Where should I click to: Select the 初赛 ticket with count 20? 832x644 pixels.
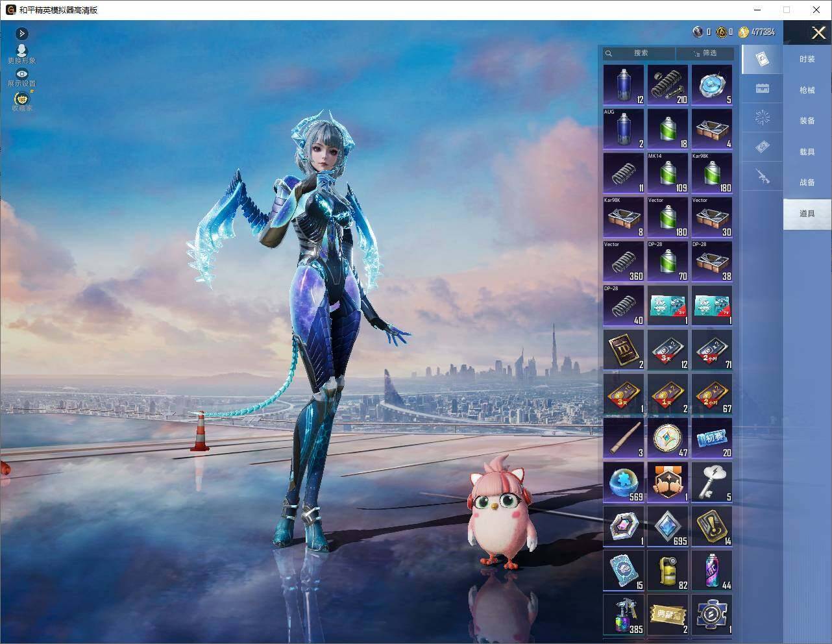[x=712, y=438]
